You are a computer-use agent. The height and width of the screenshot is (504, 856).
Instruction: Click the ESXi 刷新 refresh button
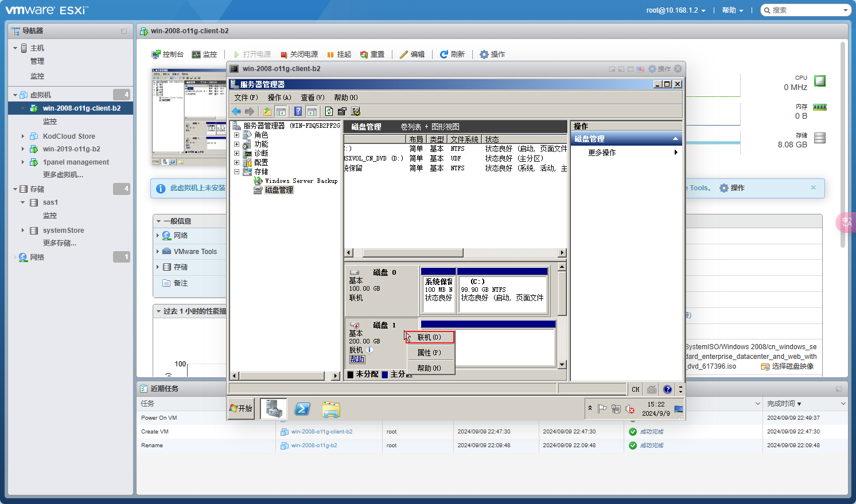tap(452, 54)
